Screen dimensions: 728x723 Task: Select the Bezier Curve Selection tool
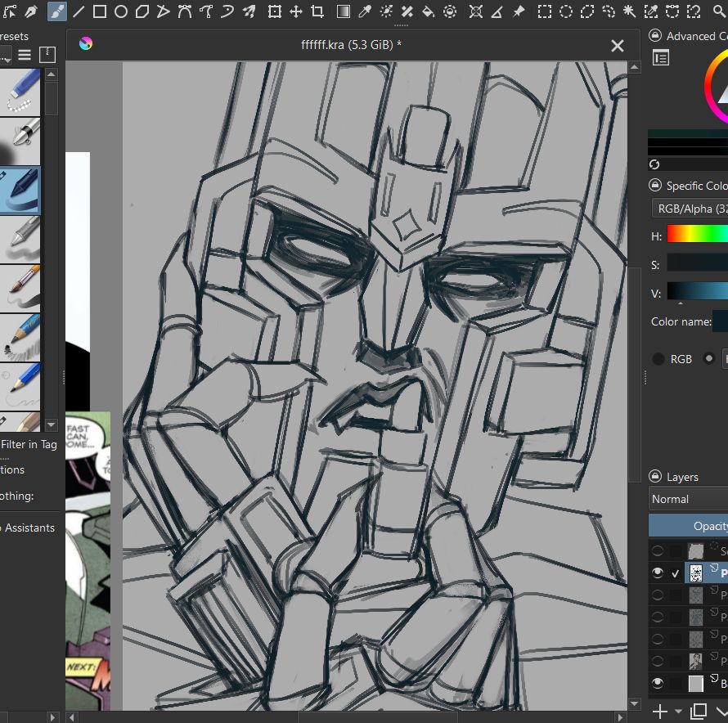[672, 11]
